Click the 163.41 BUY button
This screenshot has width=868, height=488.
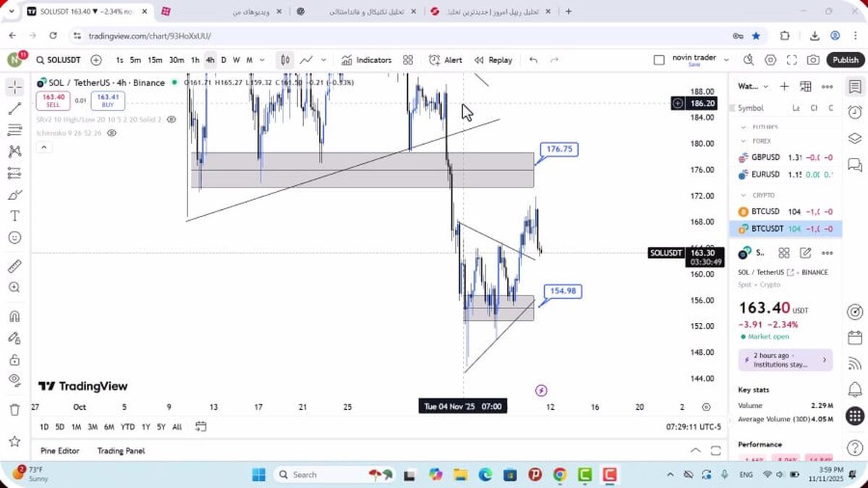click(x=108, y=101)
